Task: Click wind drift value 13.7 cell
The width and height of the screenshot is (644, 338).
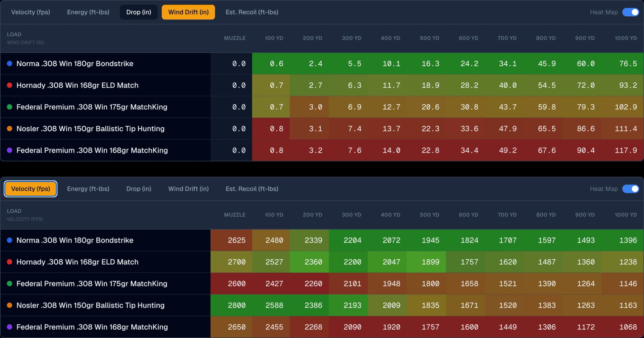Action: tap(387, 129)
